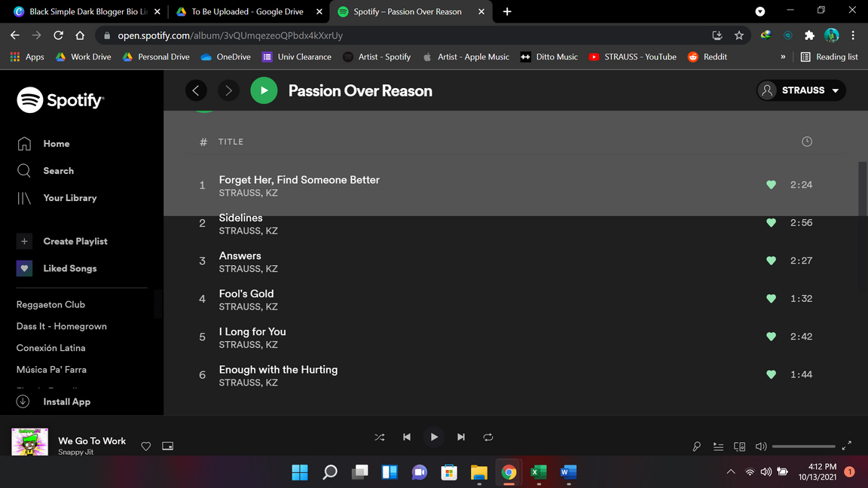Viewport: 868px width, 488px height.
Task: Unlike Enough with the Hurting heart
Action: tap(771, 374)
